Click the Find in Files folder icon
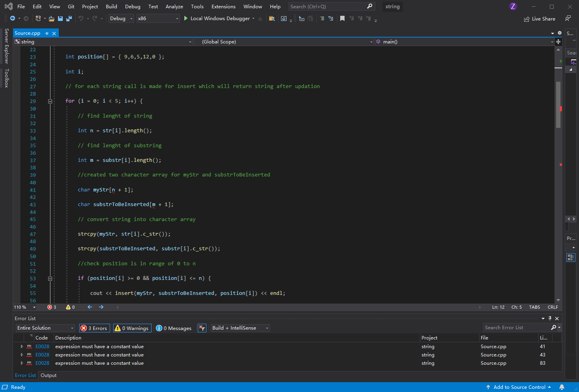579x392 pixels. 272,19
